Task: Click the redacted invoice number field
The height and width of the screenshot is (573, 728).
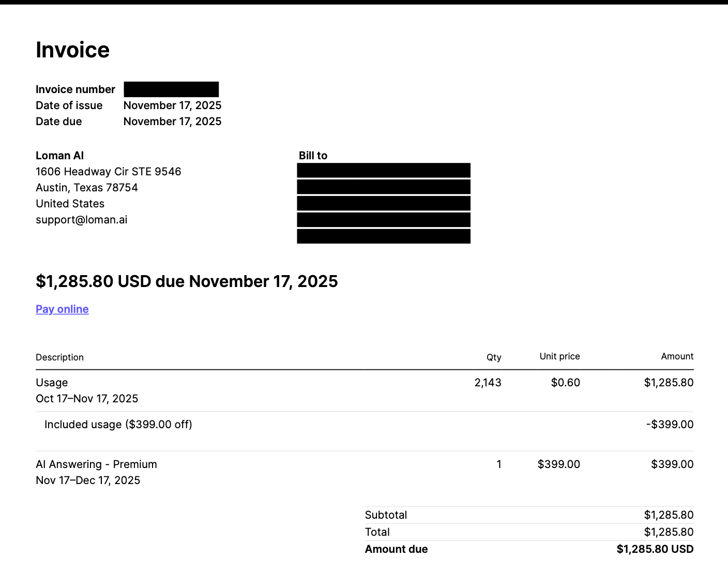Action: point(171,89)
